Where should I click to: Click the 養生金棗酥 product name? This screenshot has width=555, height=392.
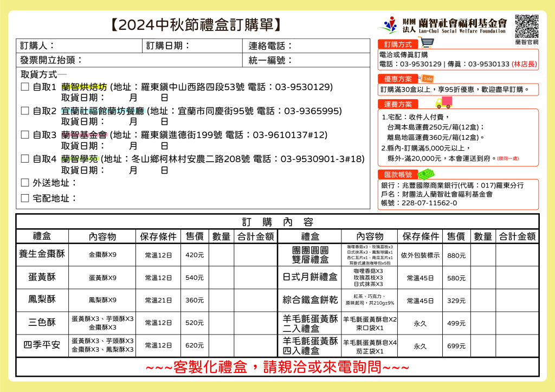42,254
